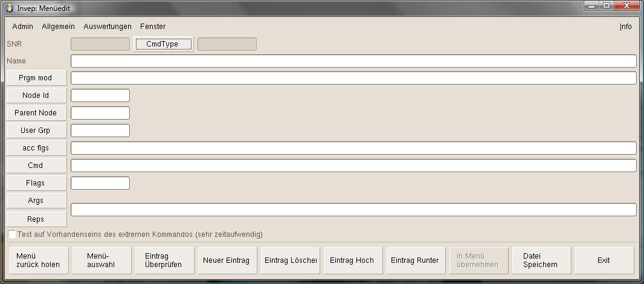The height and width of the screenshot is (284, 644).
Task: Click Eintrag Überprüfen
Action: pyautogui.click(x=165, y=260)
